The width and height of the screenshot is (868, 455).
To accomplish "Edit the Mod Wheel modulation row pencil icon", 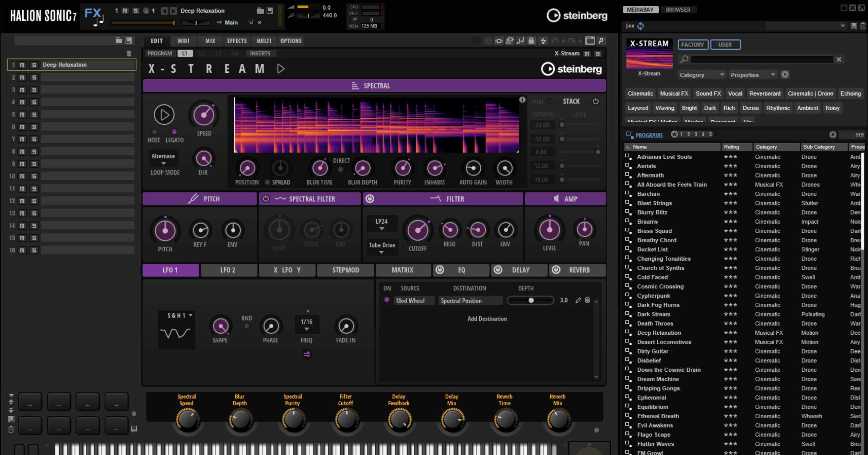I will click(578, 300).
